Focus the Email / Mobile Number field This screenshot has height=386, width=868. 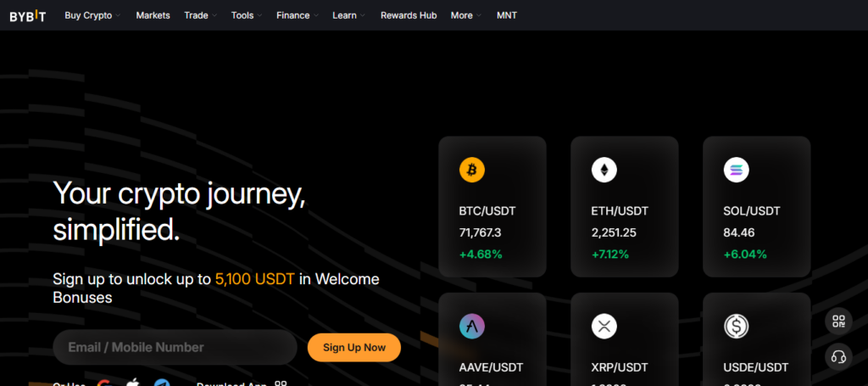175,347
